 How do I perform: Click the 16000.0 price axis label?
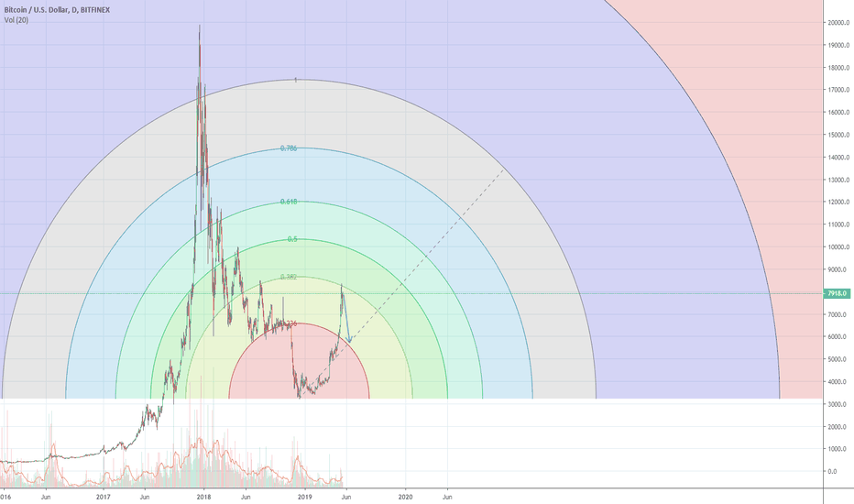coord(838,112)
